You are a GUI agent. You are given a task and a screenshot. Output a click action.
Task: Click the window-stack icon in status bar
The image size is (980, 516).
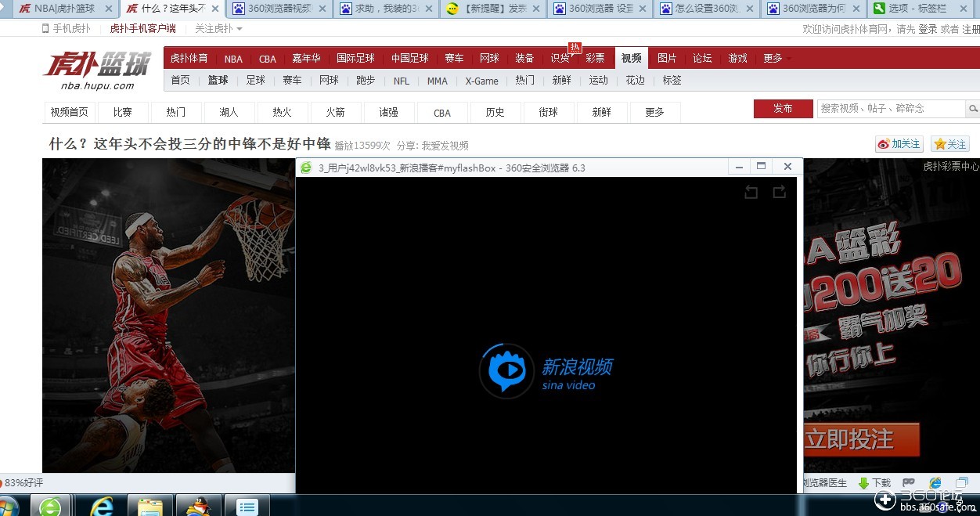point(961,483)
